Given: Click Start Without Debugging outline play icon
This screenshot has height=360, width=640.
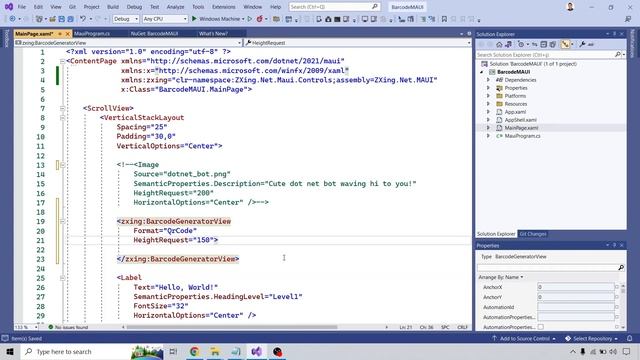Looking at the screenshot, I should point(250,19).
